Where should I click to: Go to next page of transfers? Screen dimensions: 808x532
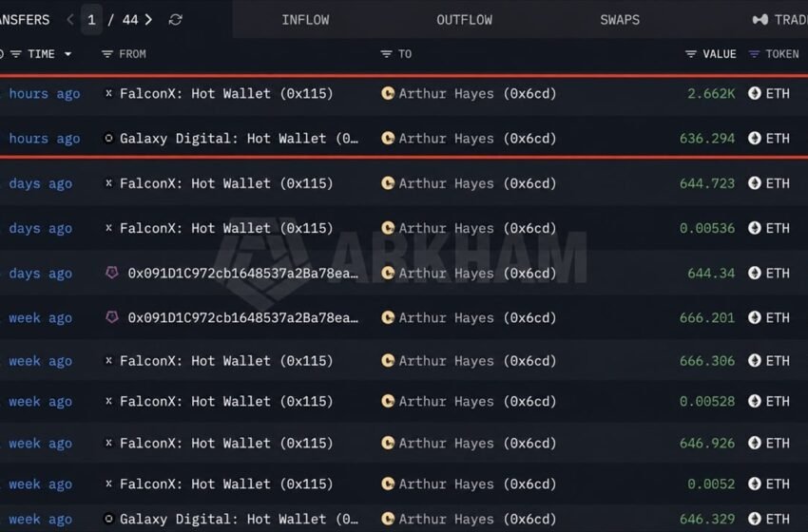click(148, 20)
